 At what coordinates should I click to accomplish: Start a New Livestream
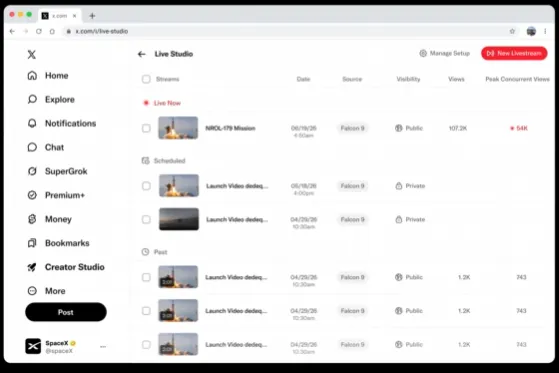pyautogui.click(x=514, y=53)
